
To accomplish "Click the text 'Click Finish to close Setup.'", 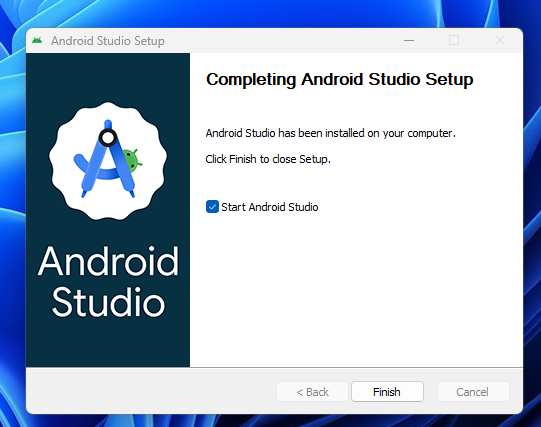I will pos(268,159).
